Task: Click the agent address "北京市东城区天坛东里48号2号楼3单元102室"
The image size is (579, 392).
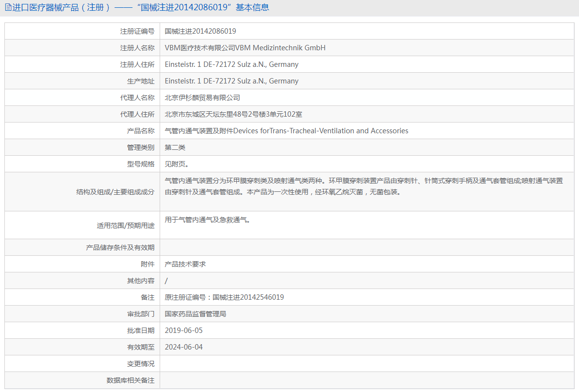Action: pyautogui.click(x=233, y=114)
